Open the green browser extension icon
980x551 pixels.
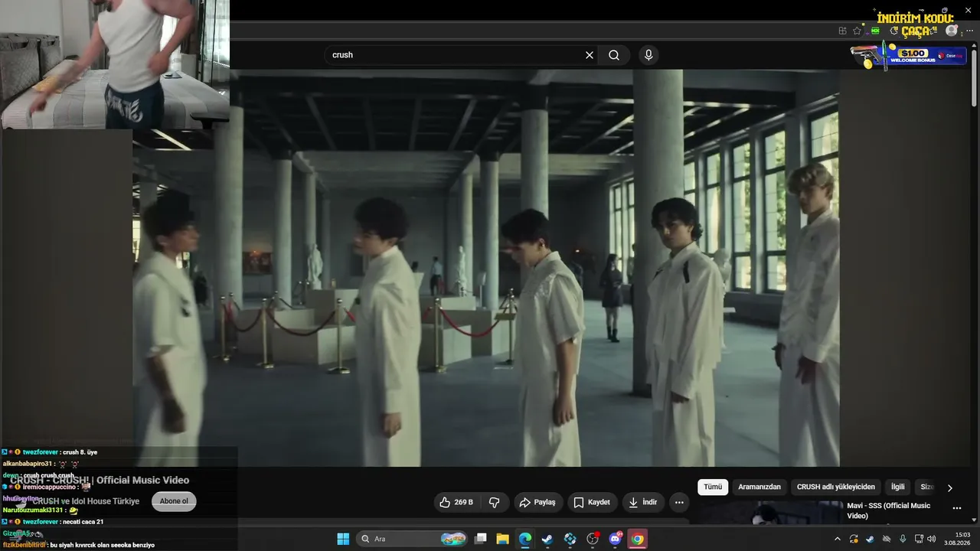click(875, 31)
